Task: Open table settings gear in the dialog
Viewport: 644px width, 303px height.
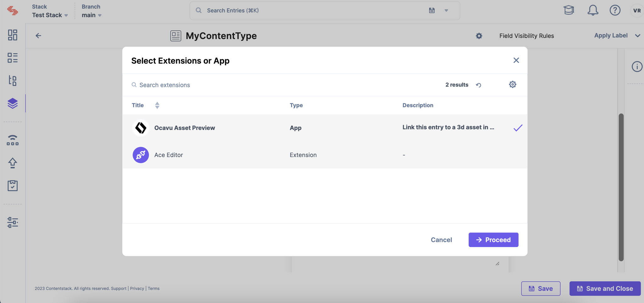Action: tap(513, 84)
